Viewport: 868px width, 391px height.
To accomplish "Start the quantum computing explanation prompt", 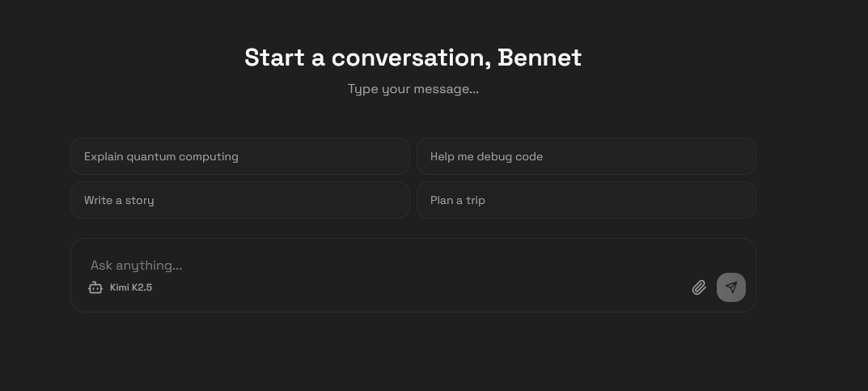I will pos(240,156).
